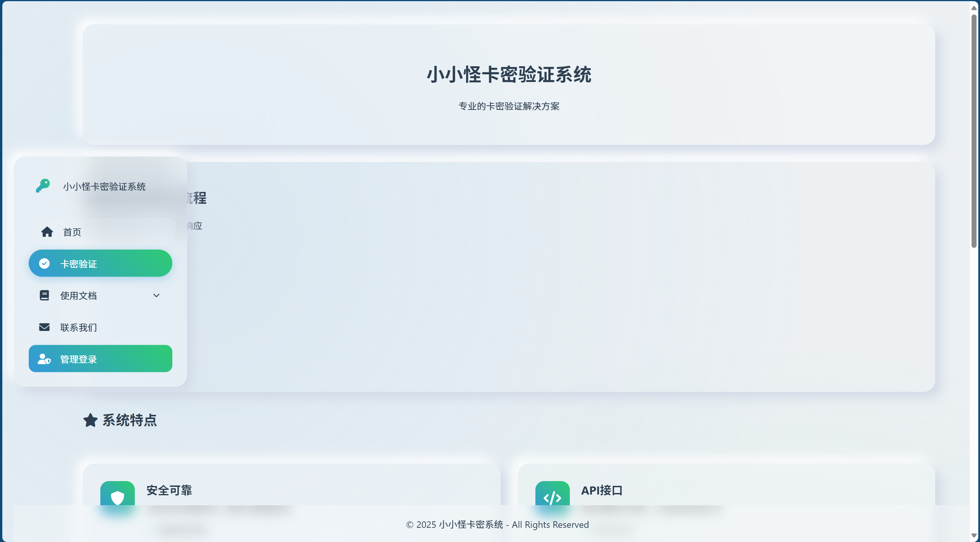
Task: Click the 管理登录 button
Action: [x=100, y=359]
